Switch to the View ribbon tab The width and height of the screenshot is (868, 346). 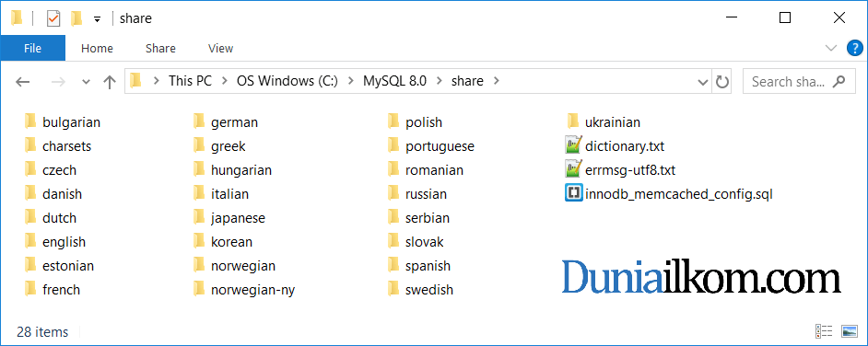(220, 48)
